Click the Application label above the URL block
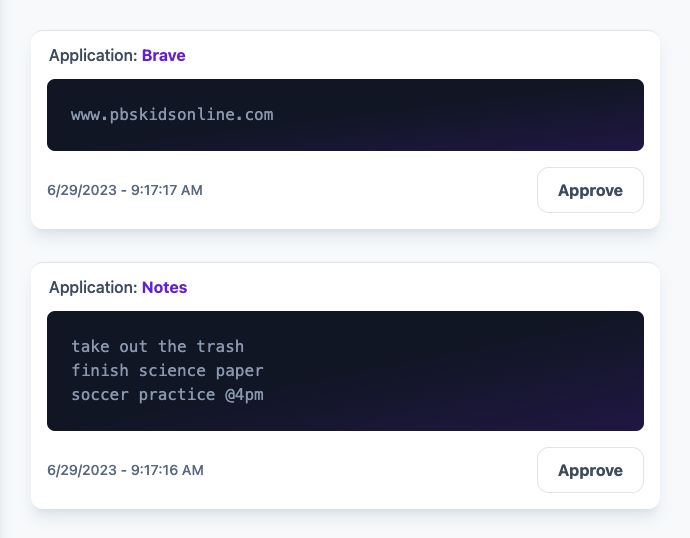 coord(93,56)
